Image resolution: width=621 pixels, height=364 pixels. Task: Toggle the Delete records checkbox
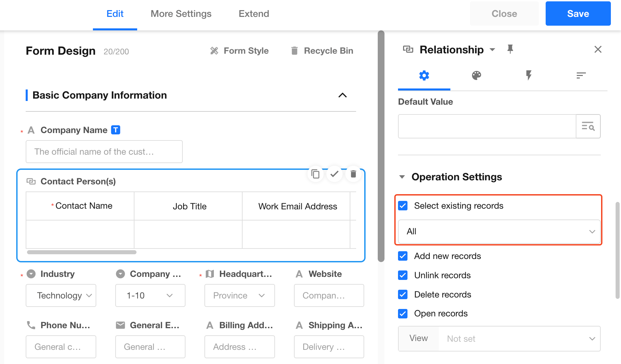coord(403,294)
